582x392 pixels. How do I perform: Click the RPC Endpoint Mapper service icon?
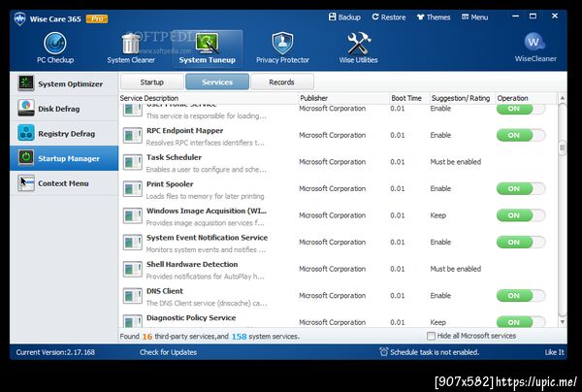(x=133, y=136)
